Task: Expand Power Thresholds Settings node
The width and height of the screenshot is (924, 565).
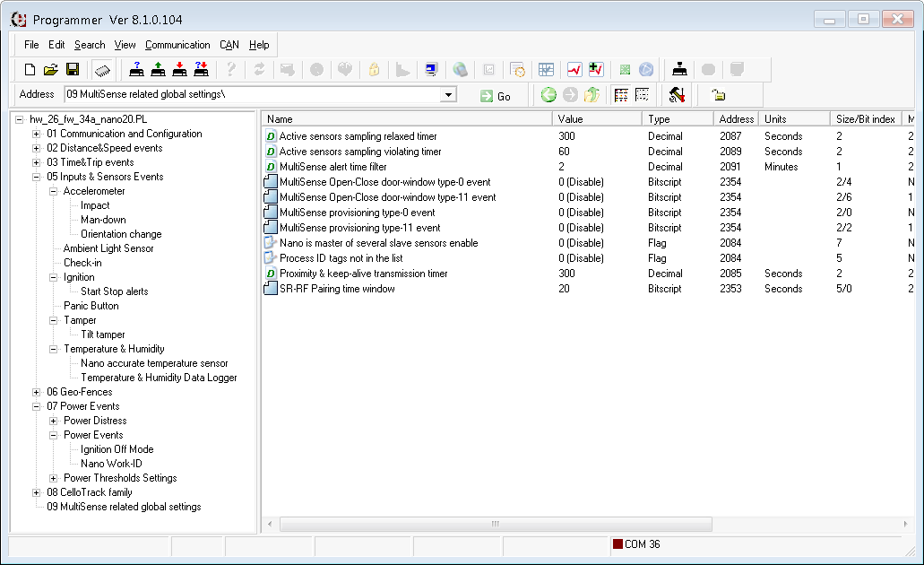Action: point(54,478)
